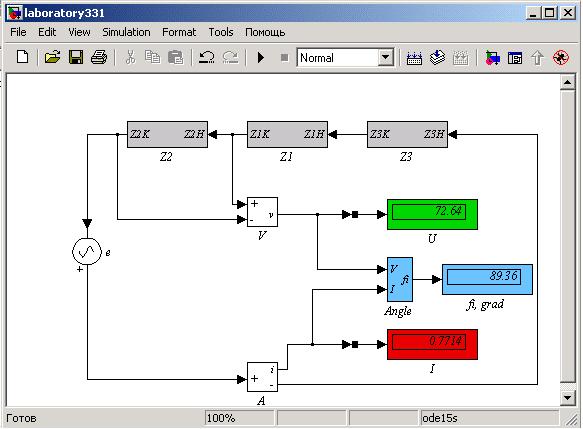Select the Z1 impedance block

click(287, 134)
